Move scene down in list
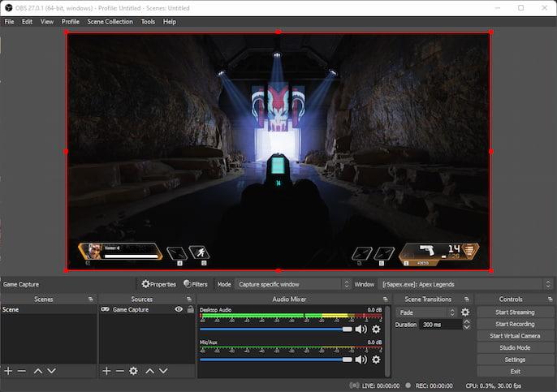The height and width of the screenshot is (392, 557). pos(51,371)
